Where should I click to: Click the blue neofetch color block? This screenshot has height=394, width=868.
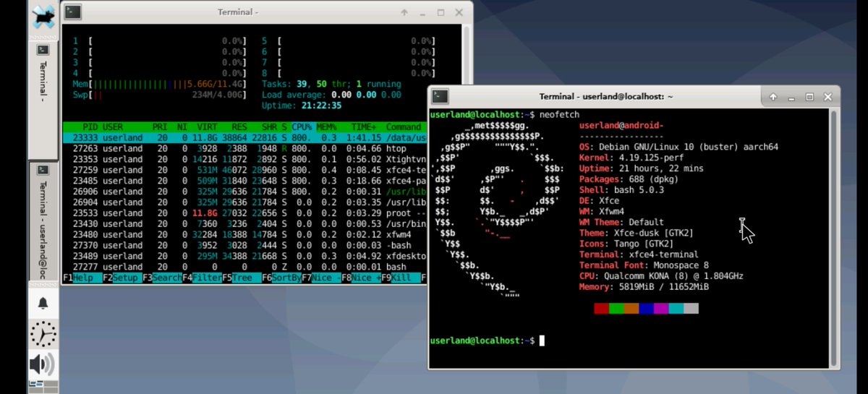646,309
